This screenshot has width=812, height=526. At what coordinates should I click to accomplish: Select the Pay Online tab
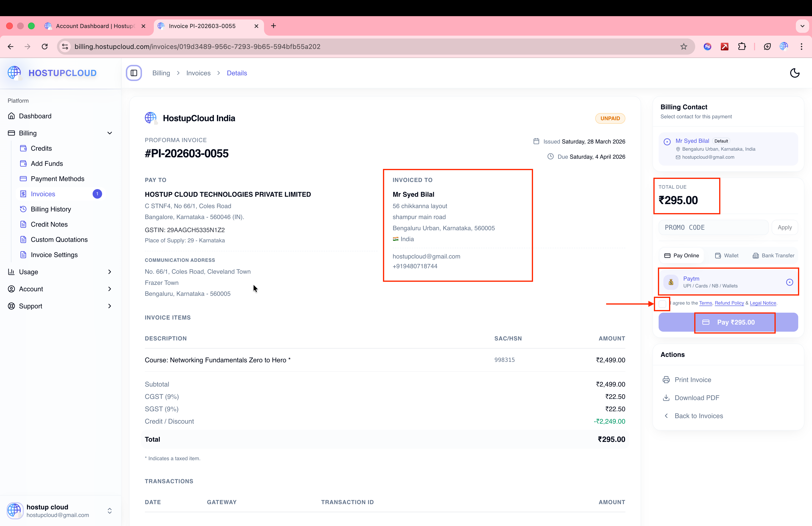681,256
